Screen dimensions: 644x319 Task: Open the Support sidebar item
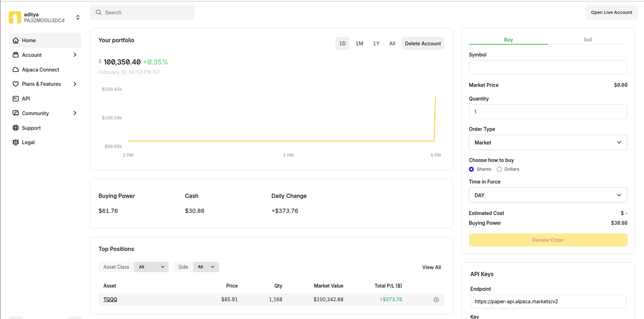tap(45, 128)
